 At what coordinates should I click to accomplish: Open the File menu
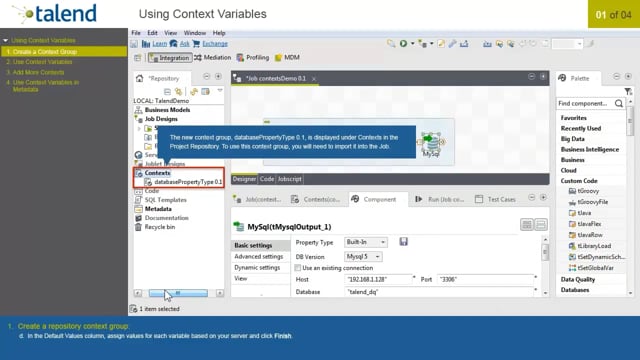pos(136,33)
